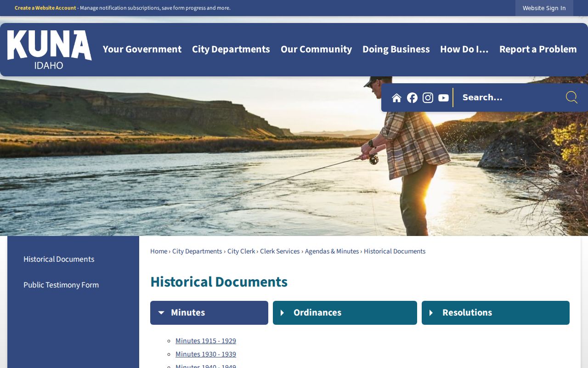This screenshot has height=368, width=588.
Task: Open the Your Government menu
Action: (x=142, y=49)
